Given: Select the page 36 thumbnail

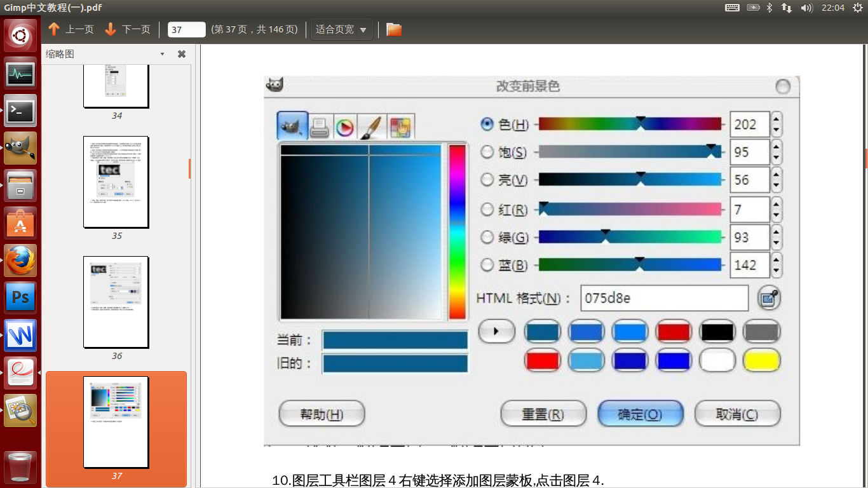Looking at the screenshot, I should (116, 302).
